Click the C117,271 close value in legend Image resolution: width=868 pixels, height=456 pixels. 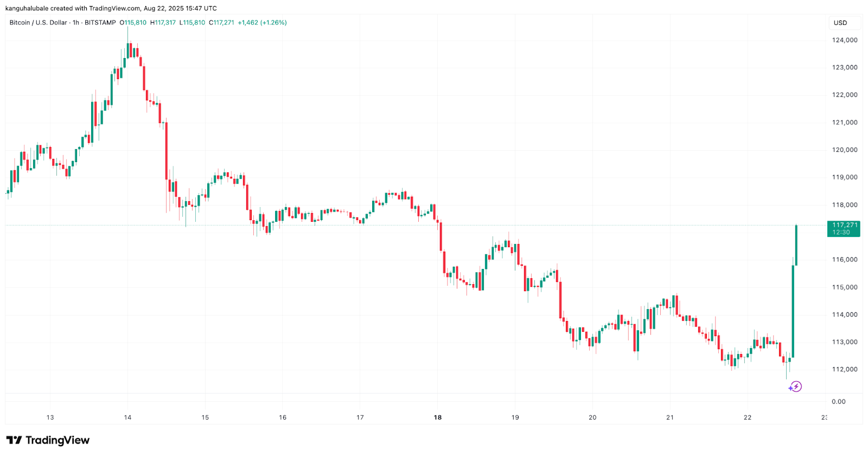click(221, 23)
